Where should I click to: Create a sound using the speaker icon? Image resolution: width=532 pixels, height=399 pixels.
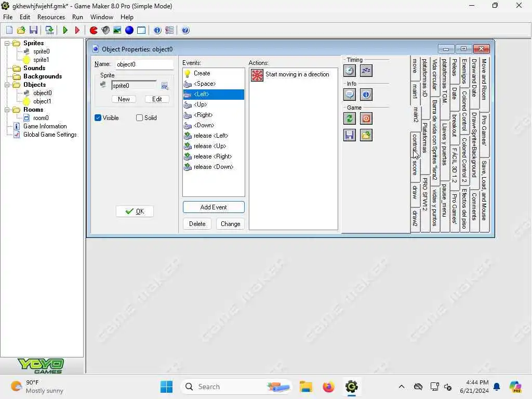coord(105,30)
